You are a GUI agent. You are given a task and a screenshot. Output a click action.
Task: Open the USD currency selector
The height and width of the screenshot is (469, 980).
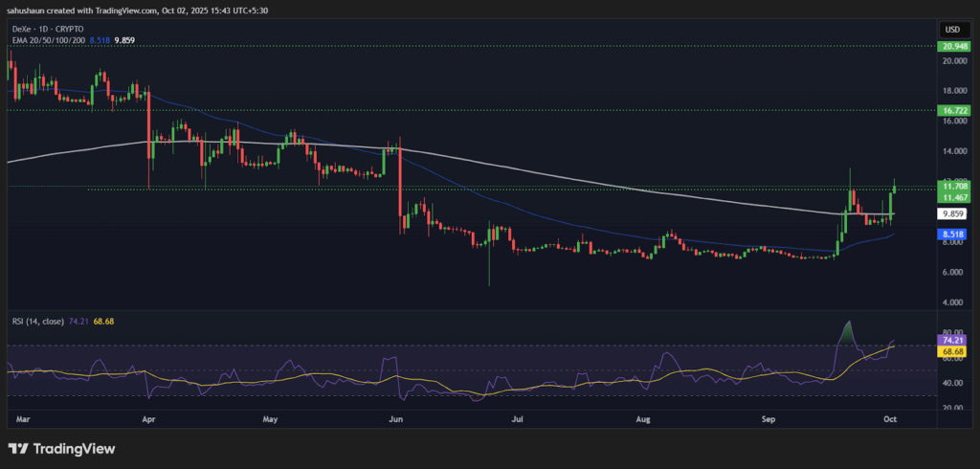coord(952,29)
